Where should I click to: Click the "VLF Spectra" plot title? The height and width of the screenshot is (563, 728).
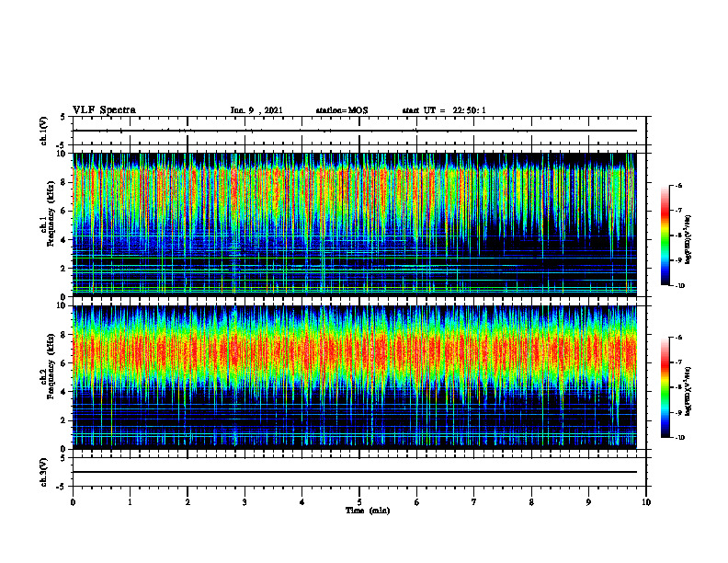[104, 110]
